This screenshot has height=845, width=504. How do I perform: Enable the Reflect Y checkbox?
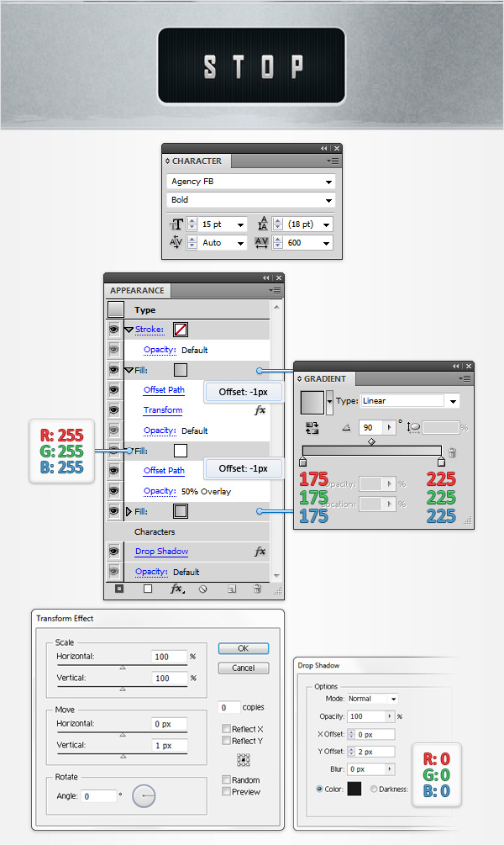[226, 741]
